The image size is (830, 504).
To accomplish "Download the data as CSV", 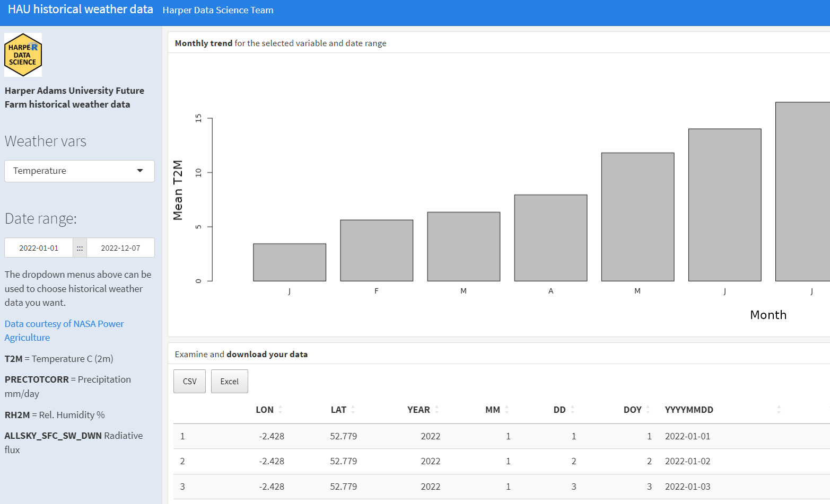I will [189, 381].
